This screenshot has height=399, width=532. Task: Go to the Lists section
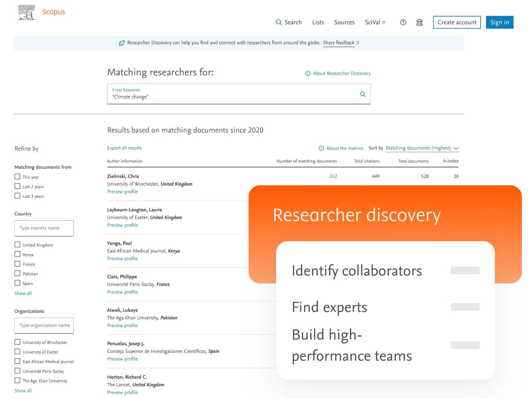click(318, 22)
